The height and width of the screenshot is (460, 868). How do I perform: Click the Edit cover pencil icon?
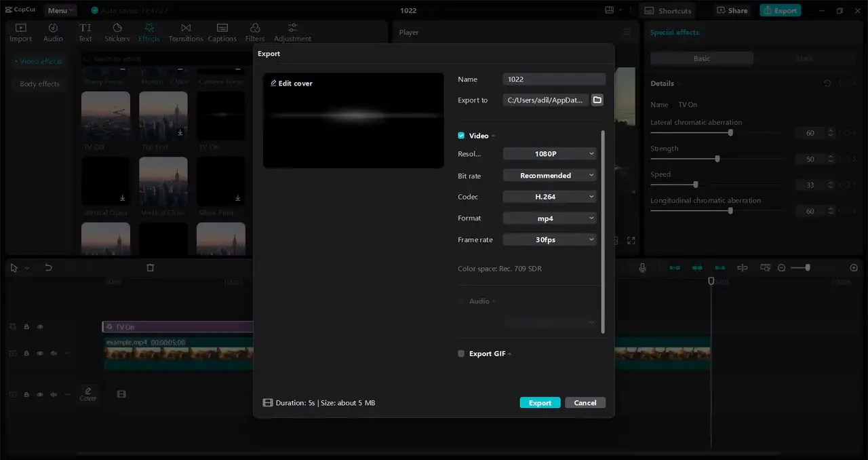click(273, 83)
